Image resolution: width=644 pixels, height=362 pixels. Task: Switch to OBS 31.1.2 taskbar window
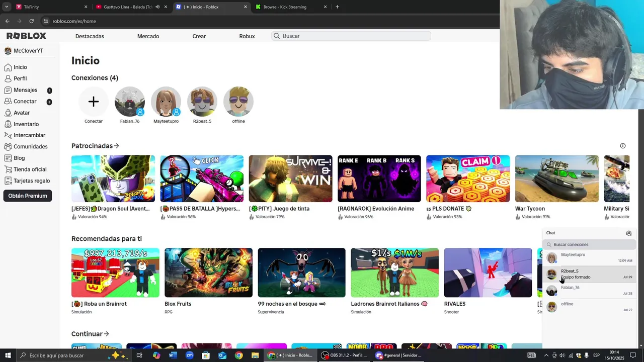point(345,355)
